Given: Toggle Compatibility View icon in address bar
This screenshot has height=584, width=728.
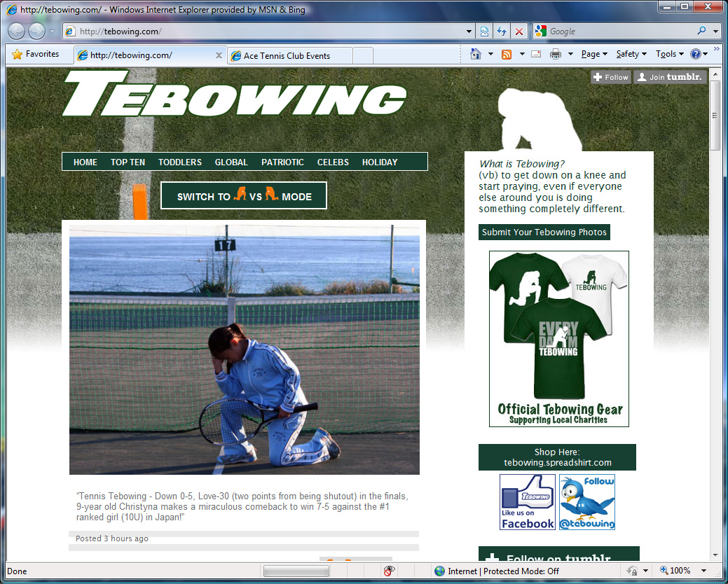Looking at the screenshot, I should click(x=485, y=32).
